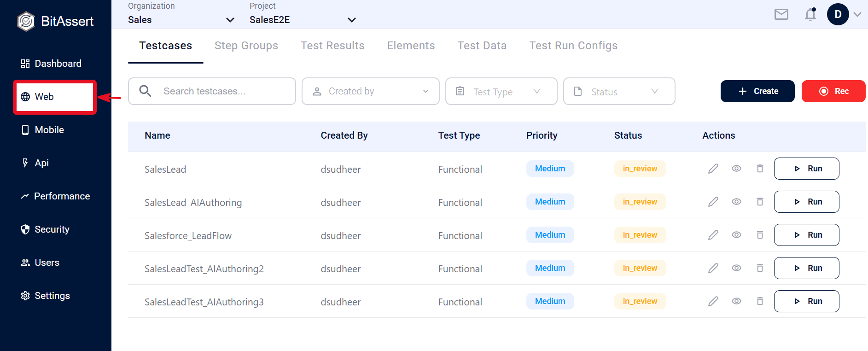Click the BitAssert logo icon
Viewport: 868px width, 351px height.
[26, 21]
